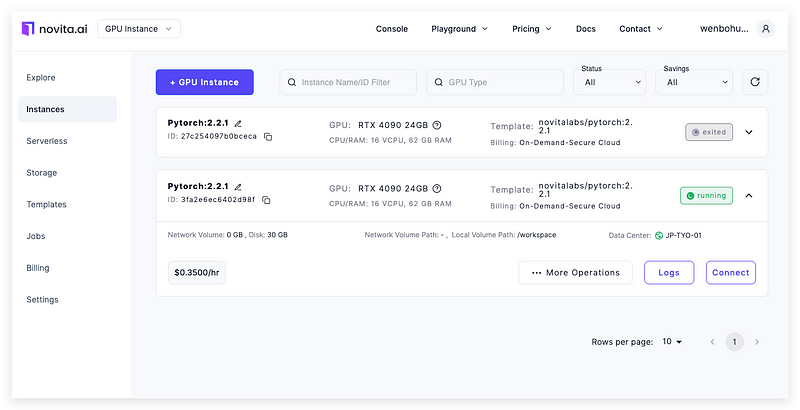Select Instances in sidebar
The image size is (800, 410).
(x=67, y=109)
